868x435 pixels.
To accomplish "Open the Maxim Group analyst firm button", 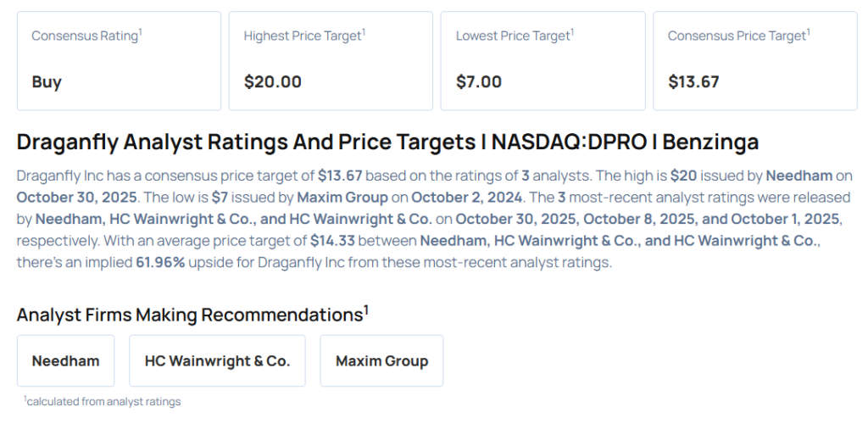I will 381,360.
